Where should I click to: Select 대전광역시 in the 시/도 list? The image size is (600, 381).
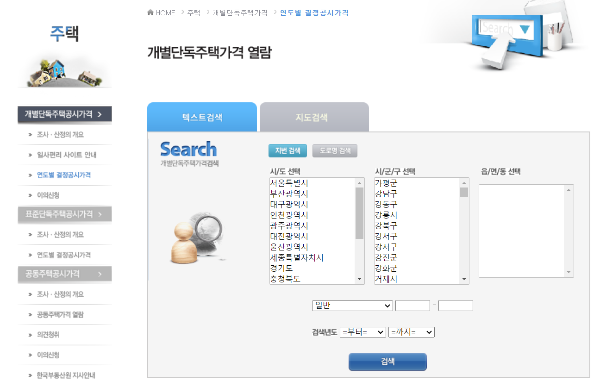[312, 236]
